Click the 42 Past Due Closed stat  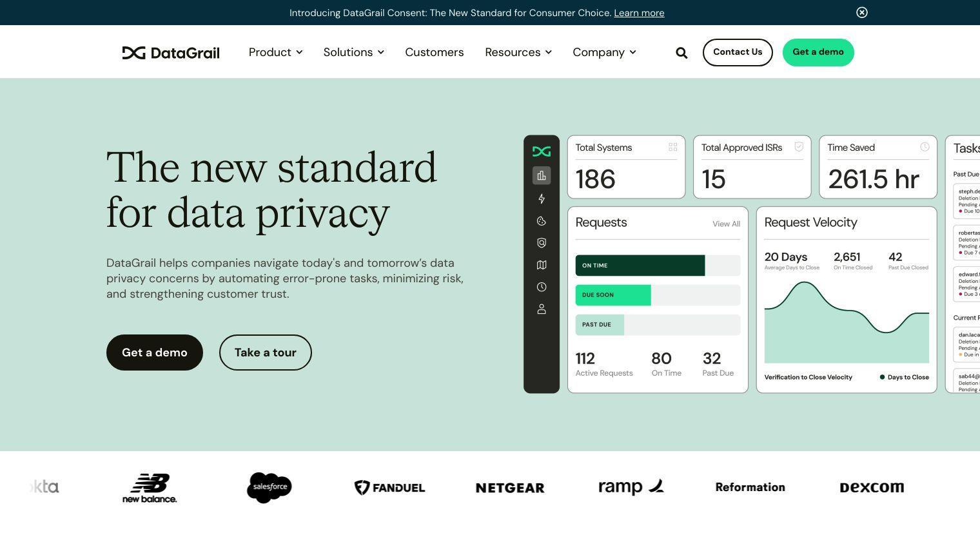click(896, 256)
